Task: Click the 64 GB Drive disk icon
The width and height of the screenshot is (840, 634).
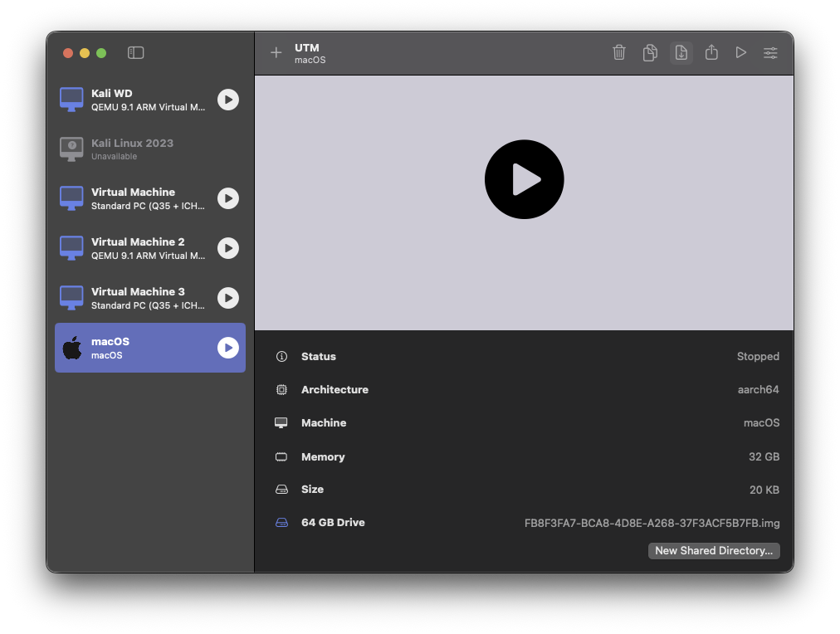Action: click(x=281, y=523)
